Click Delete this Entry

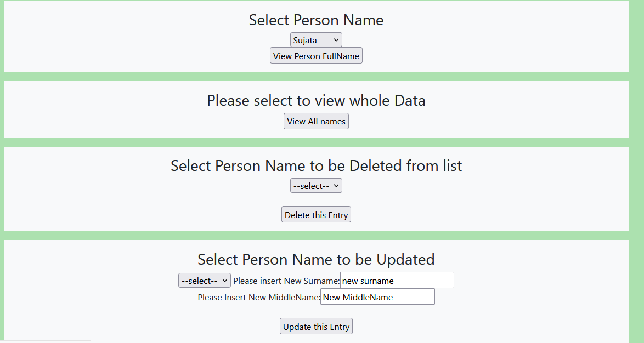316,214
